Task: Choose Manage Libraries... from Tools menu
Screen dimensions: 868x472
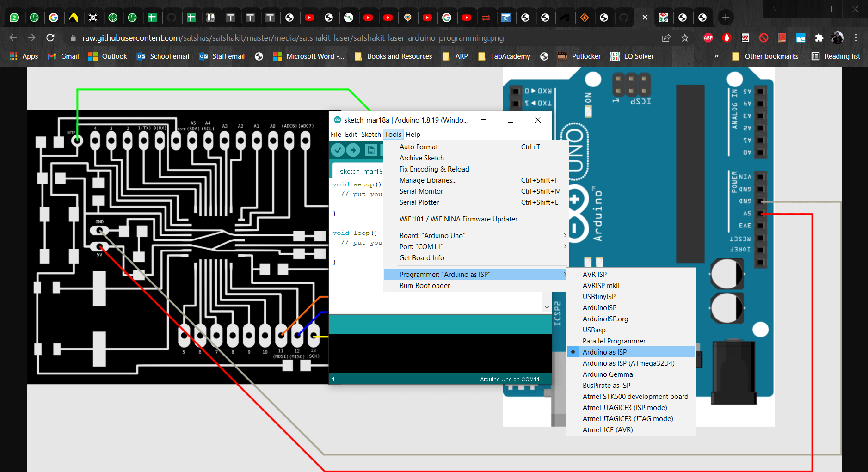Action: (x=476, y=180)
